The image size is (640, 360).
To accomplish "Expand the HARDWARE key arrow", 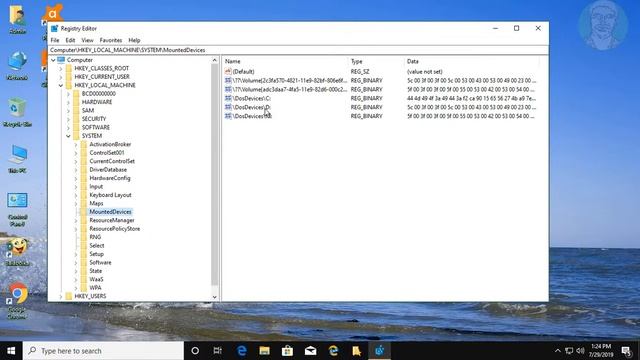I will pyautogui.click(x=68, y=102).
